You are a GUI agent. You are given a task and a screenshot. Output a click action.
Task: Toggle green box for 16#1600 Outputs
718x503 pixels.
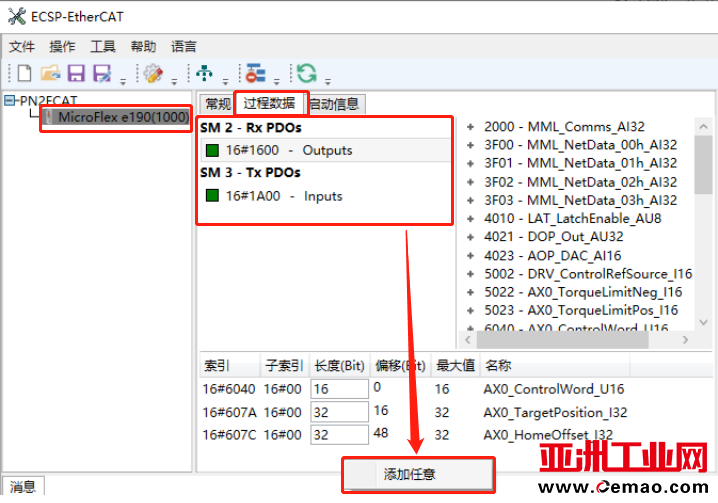tap(212, 150)
